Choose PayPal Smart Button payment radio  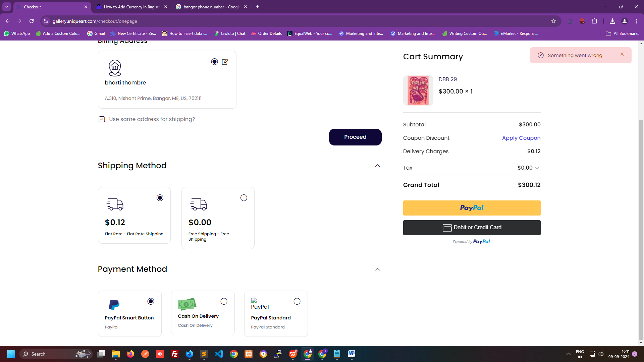pos(151,301)
